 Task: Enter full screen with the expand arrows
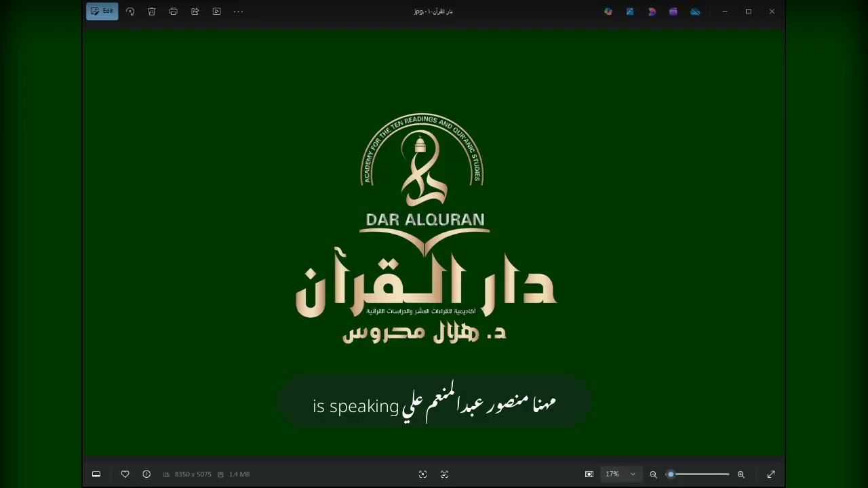click(x=771, y=474)
